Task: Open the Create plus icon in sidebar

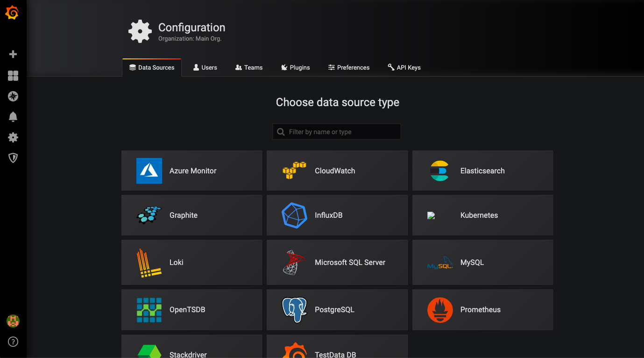Action: coord(13,54)
